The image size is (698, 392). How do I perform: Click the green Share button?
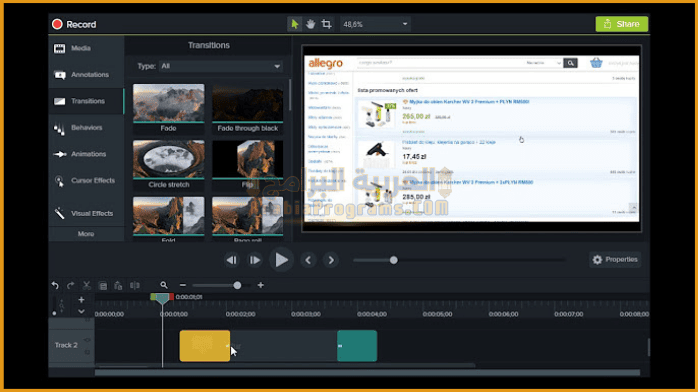621,24
